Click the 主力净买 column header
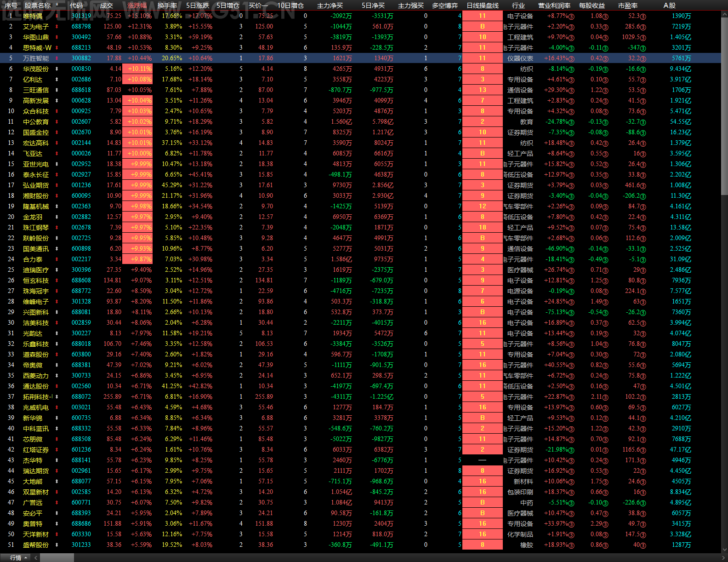728x562 pixels. coord(330,6)
